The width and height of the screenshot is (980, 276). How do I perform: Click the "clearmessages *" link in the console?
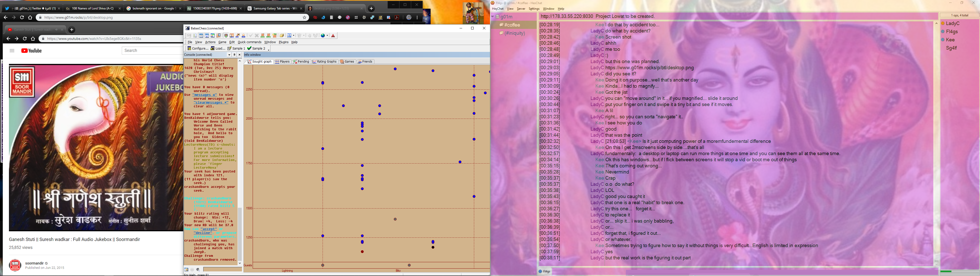point(211,102)
